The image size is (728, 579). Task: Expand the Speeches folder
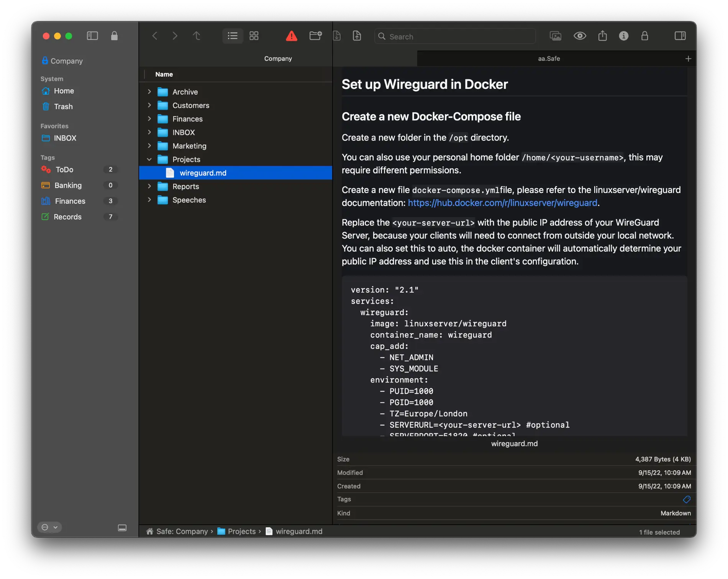click(149, 200)
